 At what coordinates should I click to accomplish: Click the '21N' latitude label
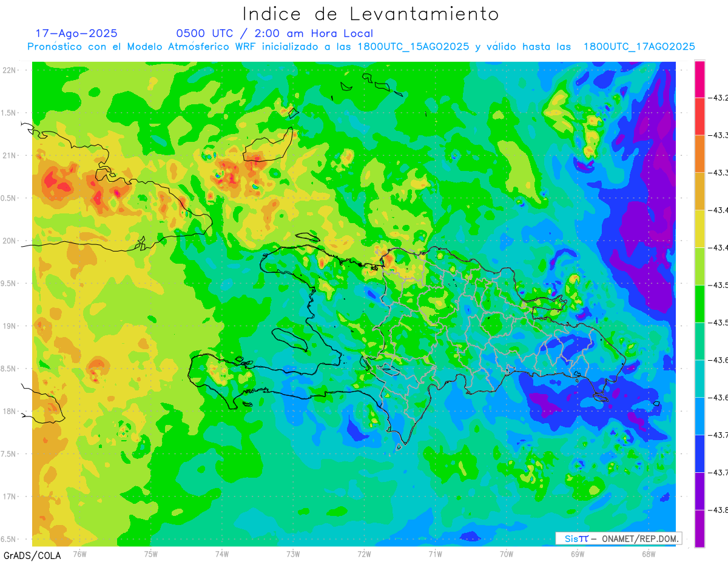[10, 155]
